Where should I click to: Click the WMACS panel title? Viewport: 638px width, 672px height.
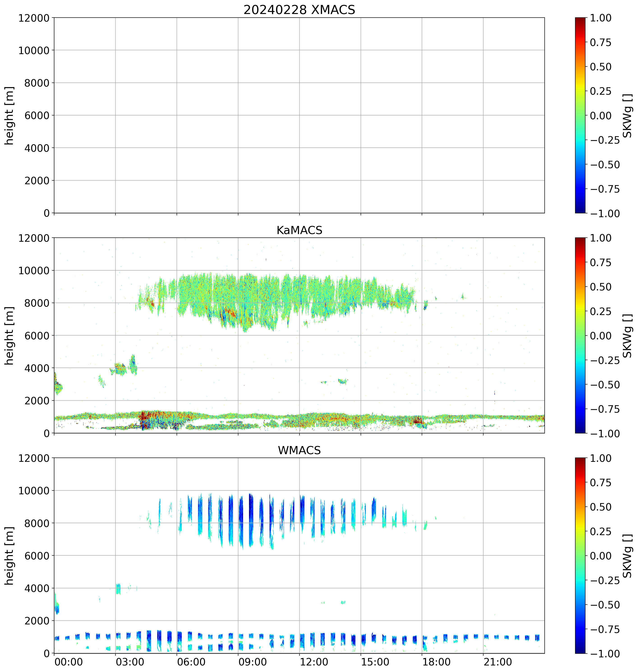click(x=299, y=450)
